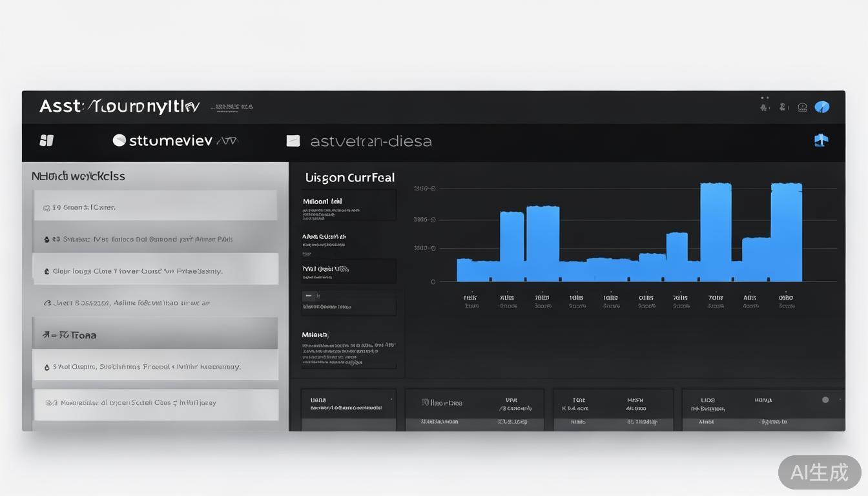Click the first small icon in the top-right header group

pos(764,107)
